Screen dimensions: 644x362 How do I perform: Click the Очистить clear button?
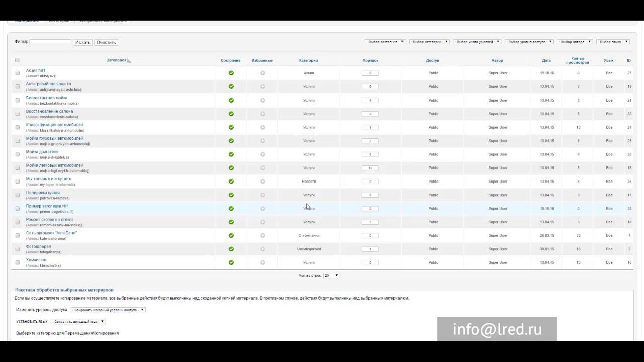(x=106, y=42)
